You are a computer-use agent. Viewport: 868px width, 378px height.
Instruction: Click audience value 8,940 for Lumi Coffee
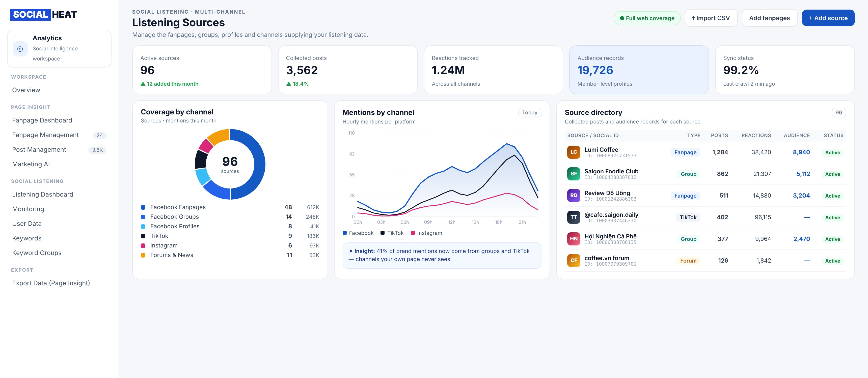click(801, 152)
